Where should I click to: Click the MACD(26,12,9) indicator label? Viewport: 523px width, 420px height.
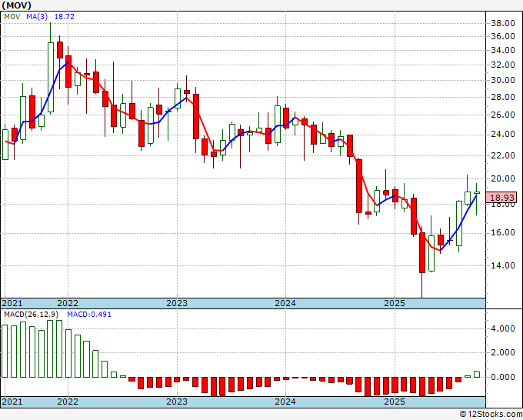tap(32, 315)
